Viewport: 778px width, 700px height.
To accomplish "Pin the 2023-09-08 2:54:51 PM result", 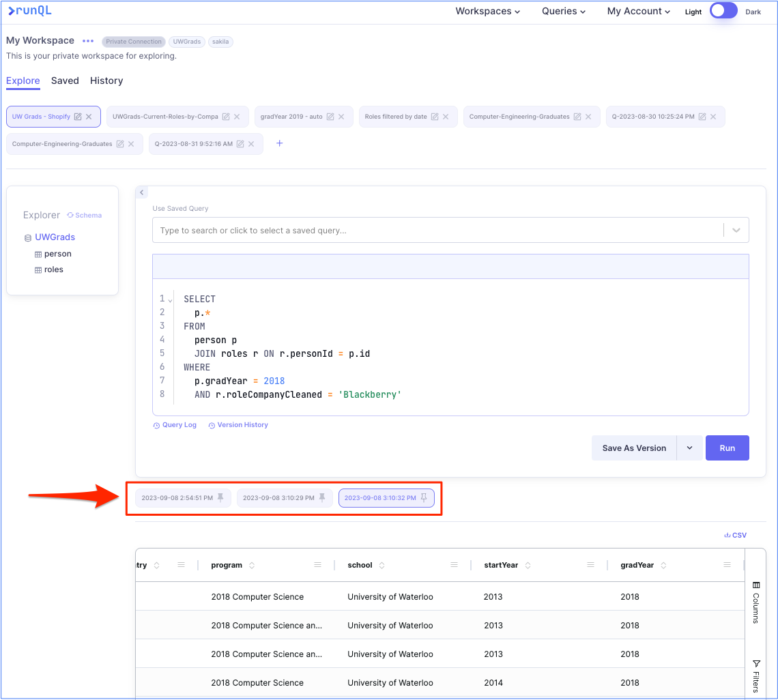I will (220, 498).
